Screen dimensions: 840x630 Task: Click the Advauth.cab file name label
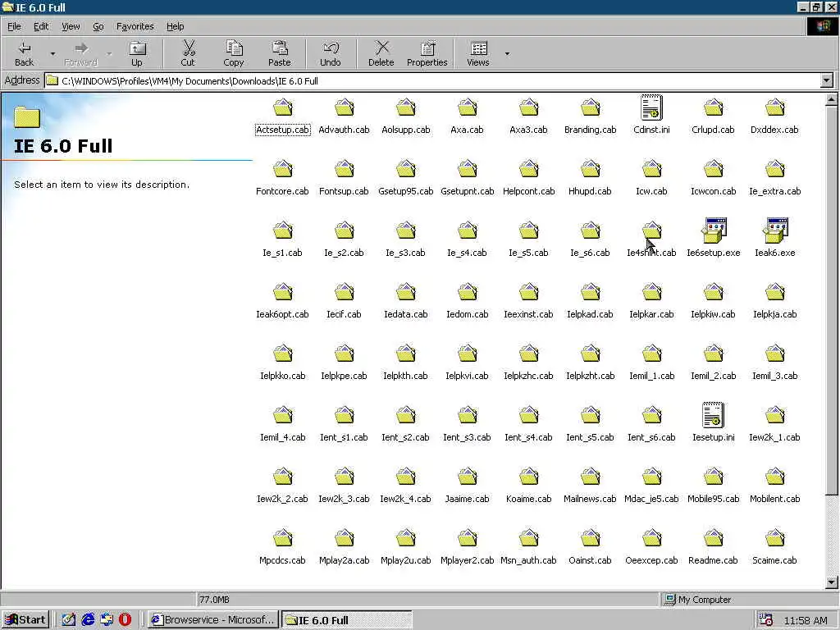click(x=344, y=130)
